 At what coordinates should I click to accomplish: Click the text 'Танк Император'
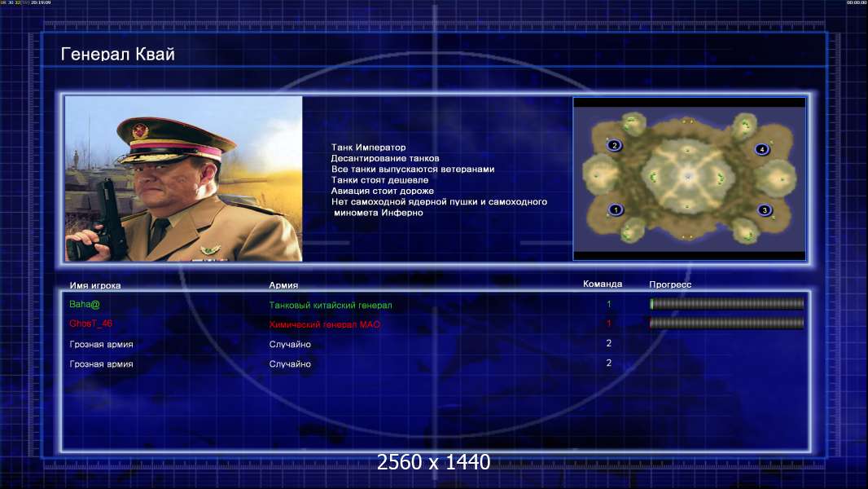tap(368, 148)
